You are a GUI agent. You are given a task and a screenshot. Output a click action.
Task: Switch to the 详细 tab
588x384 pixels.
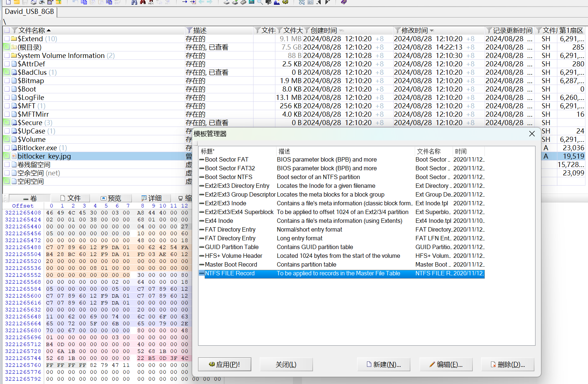[151, 198]
